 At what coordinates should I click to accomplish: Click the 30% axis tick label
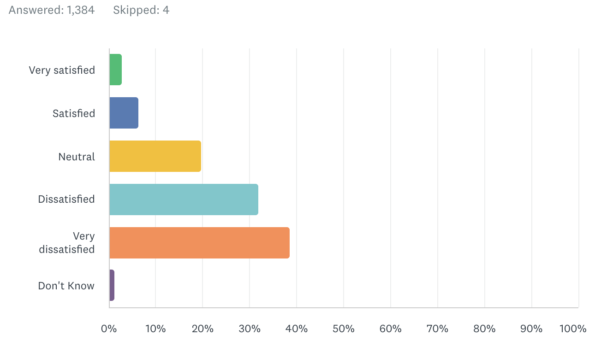point(250,329)
